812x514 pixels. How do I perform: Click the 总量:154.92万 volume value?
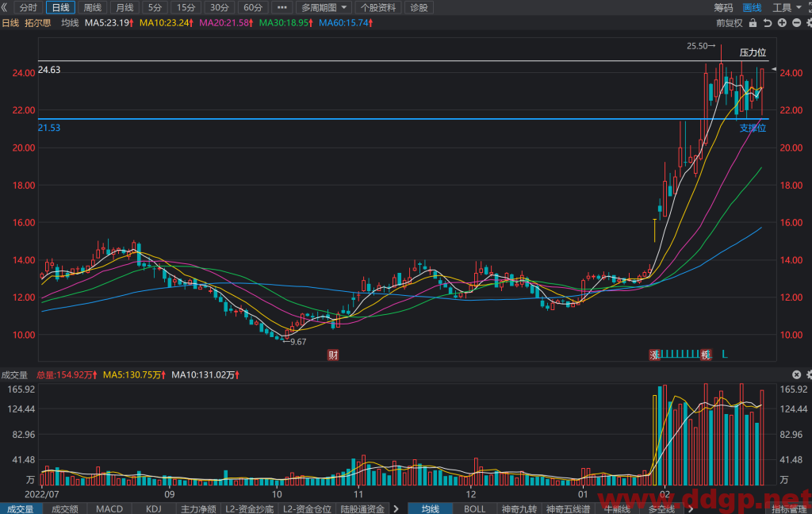(67, 374)
